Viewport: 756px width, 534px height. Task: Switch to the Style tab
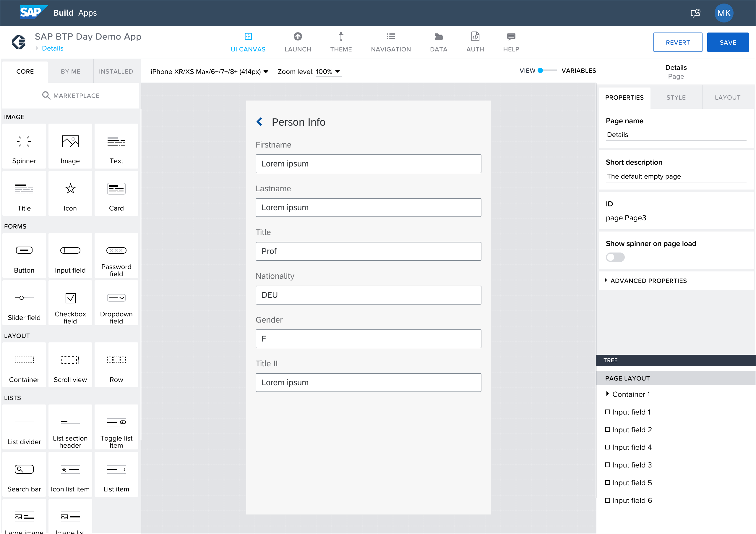click(676, 97)
